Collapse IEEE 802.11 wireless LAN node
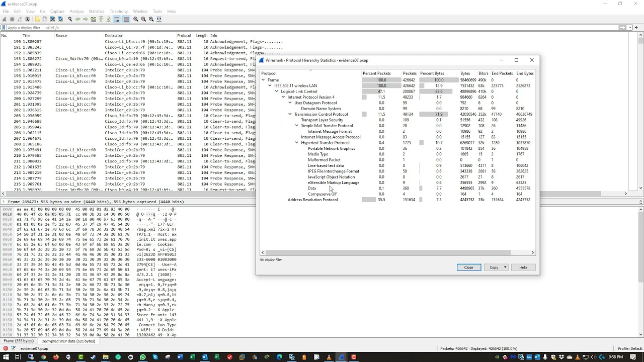 click(270, 85)
